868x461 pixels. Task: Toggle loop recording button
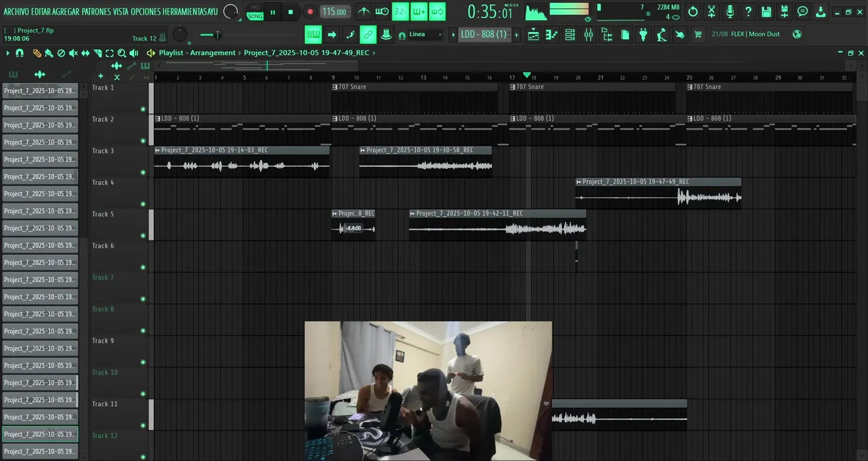click(x=438, y=12)
